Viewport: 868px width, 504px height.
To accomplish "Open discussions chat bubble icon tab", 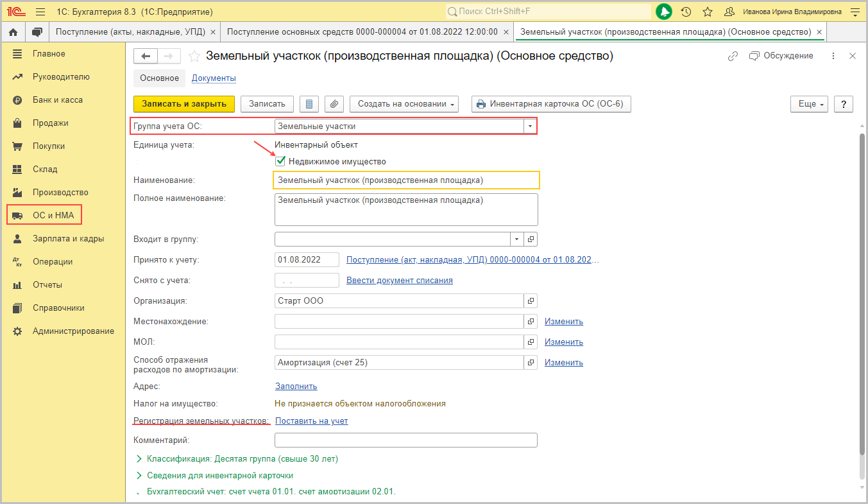I will pos(37,31).
